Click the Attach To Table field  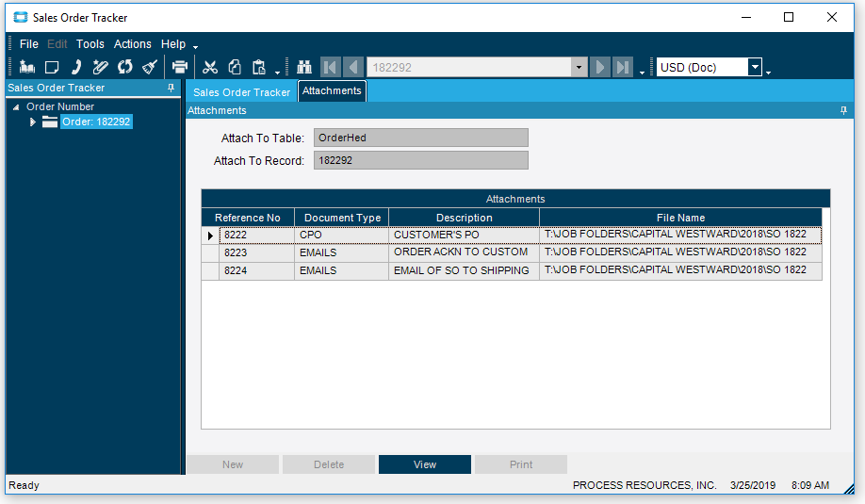[x=421, y=138]
